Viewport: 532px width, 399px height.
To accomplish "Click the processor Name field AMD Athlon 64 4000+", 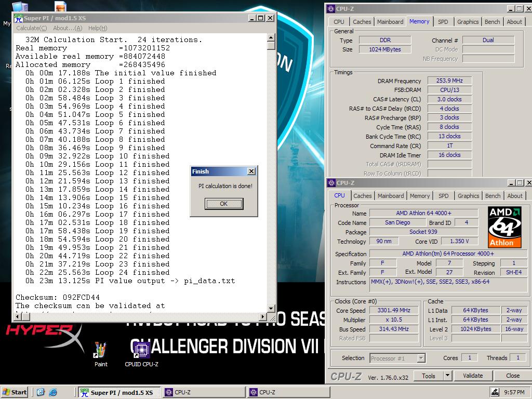I will [x=424, y=213].
